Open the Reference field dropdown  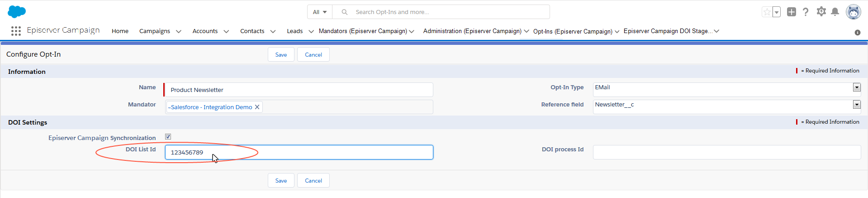click(856, 105)
